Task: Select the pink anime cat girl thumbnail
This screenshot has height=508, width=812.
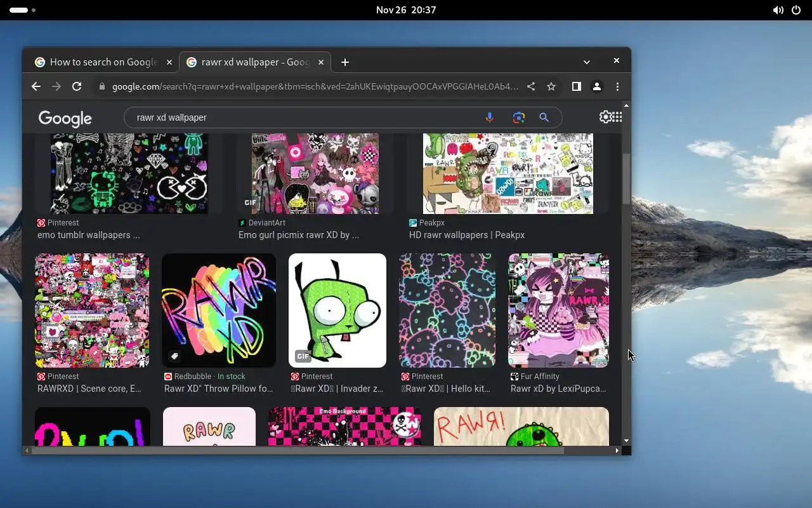Action: click(x=558, y=311)
